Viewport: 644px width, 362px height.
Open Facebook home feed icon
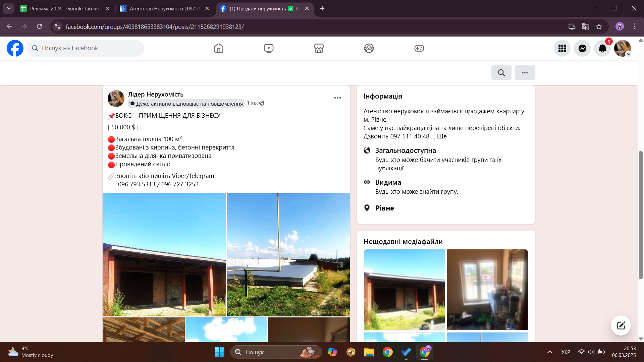[218, 48]
